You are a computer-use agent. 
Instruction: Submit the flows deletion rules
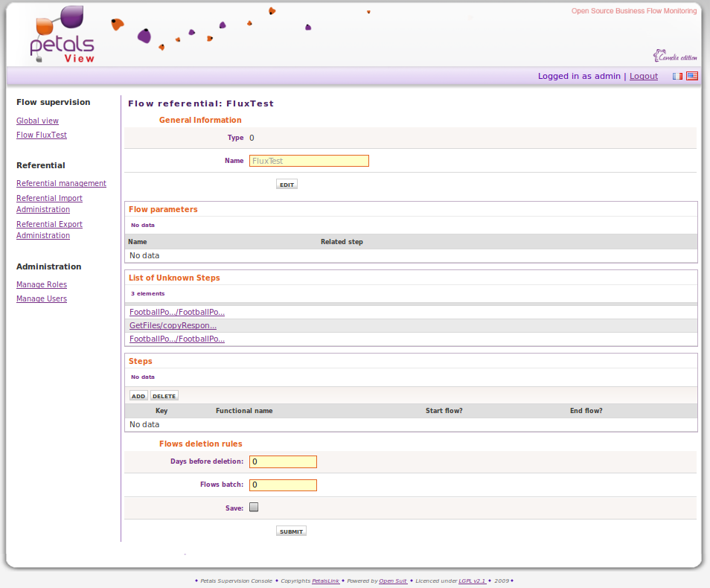(291, 531)
